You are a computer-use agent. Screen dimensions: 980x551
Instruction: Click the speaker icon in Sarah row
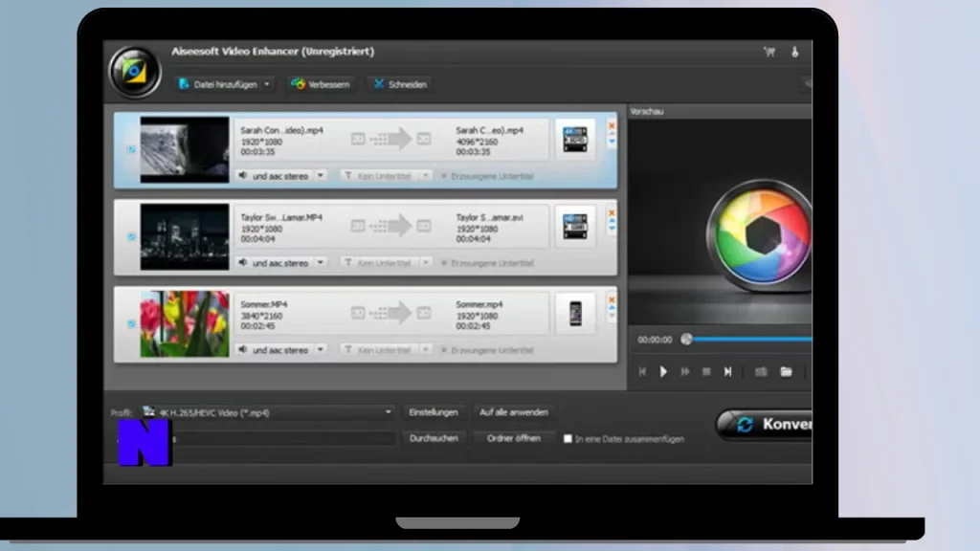243,176
